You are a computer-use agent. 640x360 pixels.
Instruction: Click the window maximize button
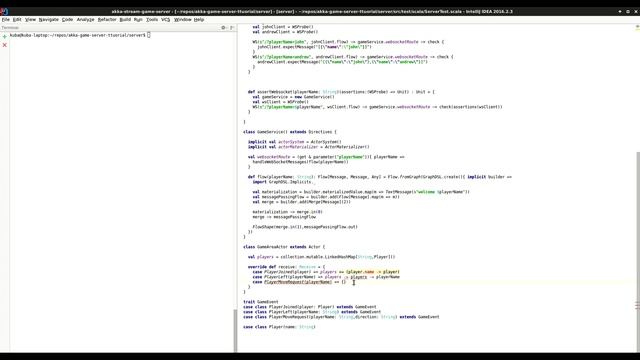(628, 11)
